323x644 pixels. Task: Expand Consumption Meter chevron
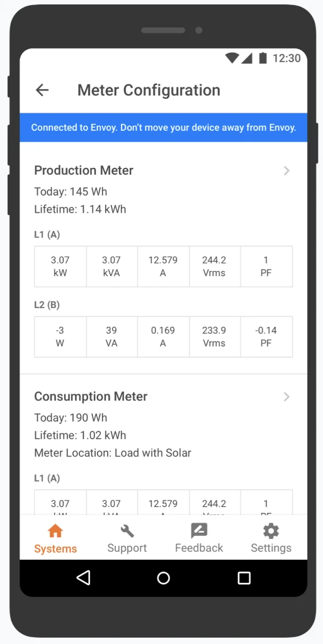(287, 397)
